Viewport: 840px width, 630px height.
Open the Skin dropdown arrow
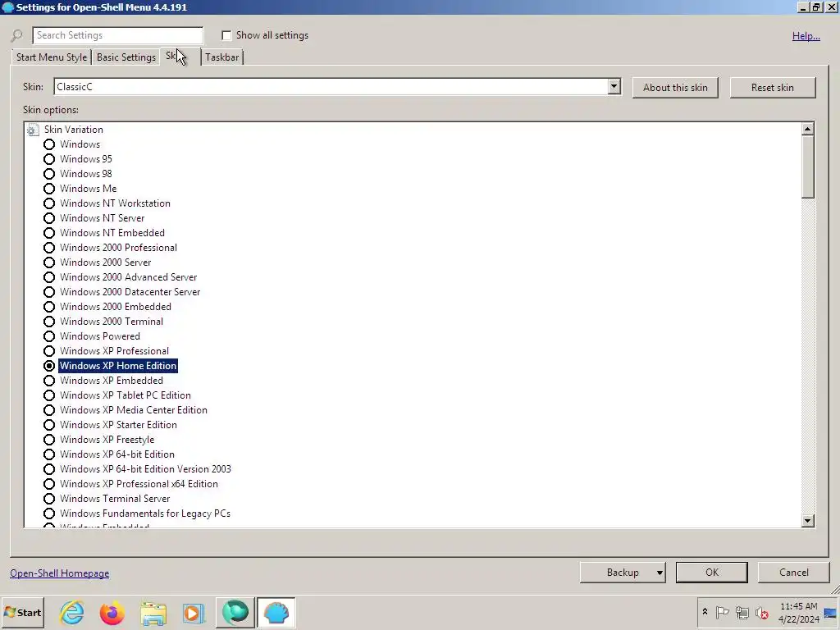(x=614, y=87)
